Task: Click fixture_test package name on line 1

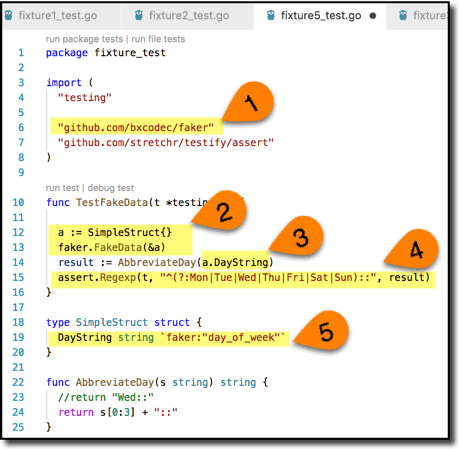Action: [130, 53]
